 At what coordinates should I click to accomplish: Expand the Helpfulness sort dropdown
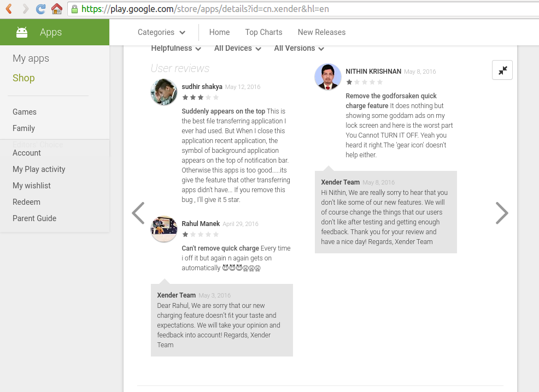(176, 49)
